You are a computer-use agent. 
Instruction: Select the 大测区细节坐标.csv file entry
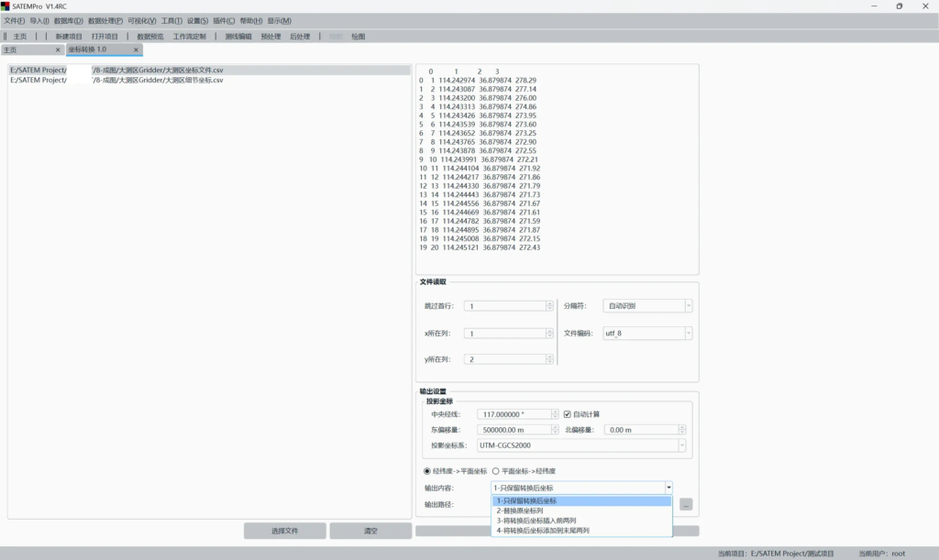117,80
